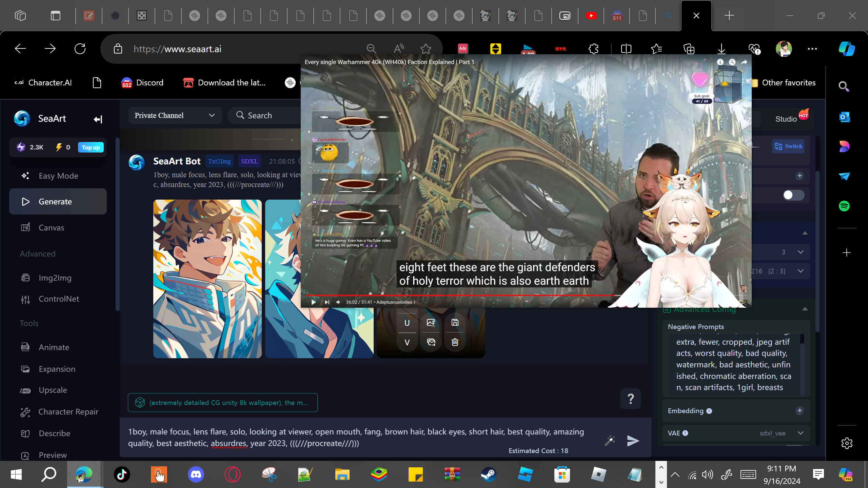
Task: Collapse the section above the image count dropdown
Action: click(x=805, y=233)
